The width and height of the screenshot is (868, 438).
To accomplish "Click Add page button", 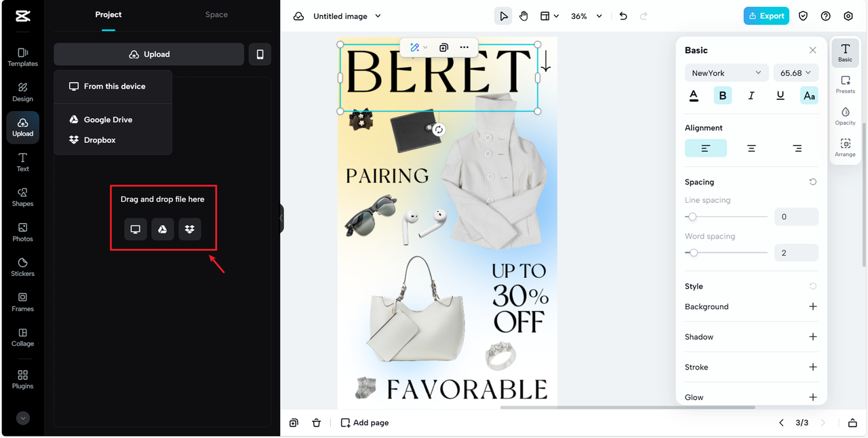I will pyautogui.click(x=365, y=422).
